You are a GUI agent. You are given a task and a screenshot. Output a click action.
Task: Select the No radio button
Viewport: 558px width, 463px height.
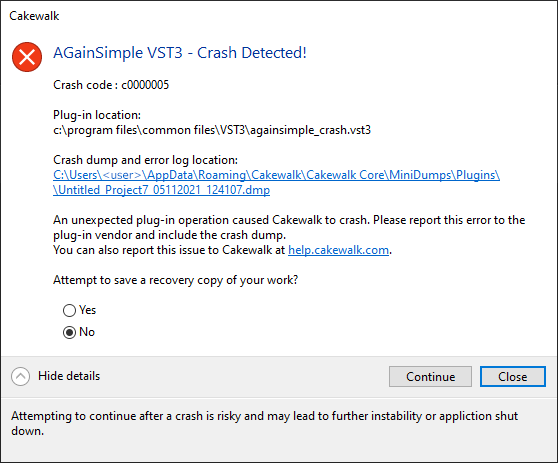point(69,332)
